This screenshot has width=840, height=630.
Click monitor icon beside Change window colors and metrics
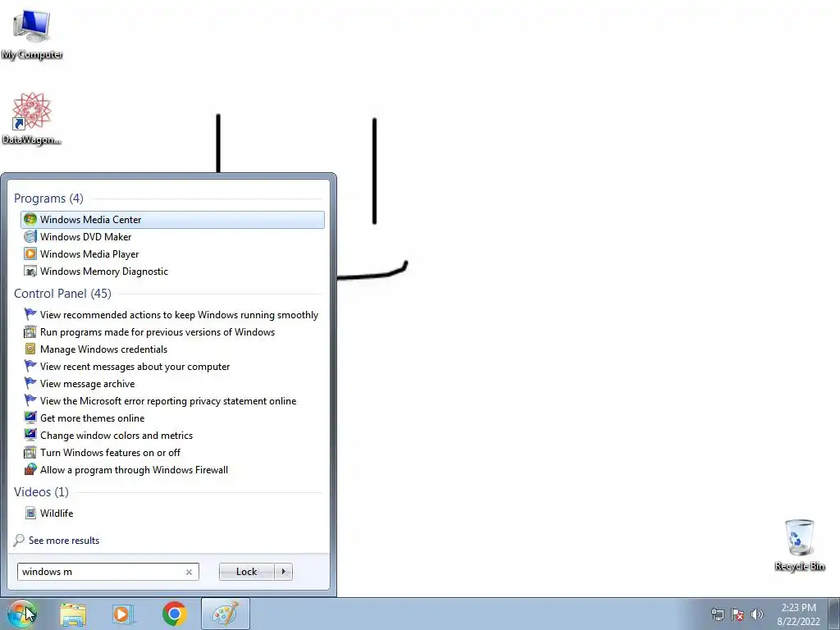click(x=30, y=435)
